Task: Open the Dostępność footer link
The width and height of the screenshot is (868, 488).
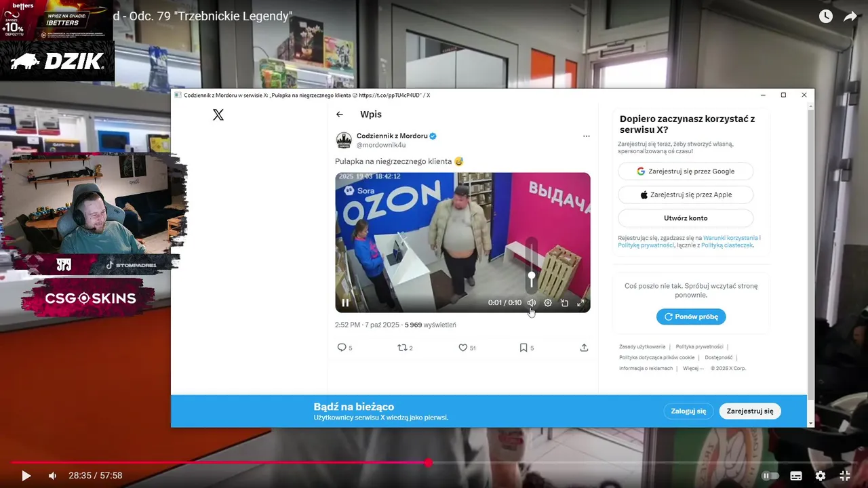Action: (718, 358)
